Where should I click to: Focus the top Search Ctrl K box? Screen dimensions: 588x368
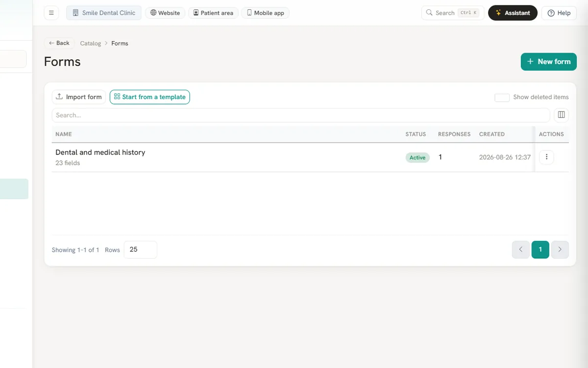[453, 13]
